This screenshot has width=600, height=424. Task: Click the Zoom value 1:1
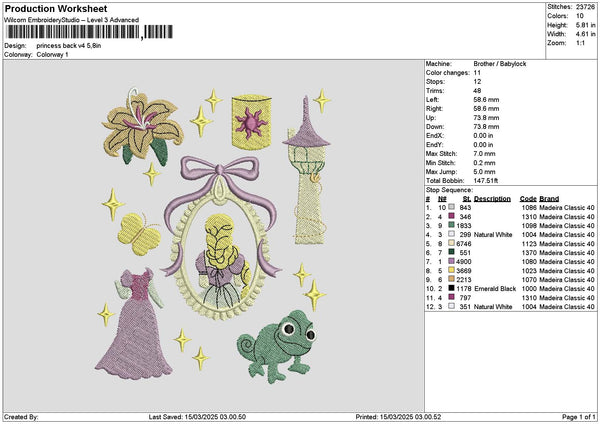pos(580,43)
